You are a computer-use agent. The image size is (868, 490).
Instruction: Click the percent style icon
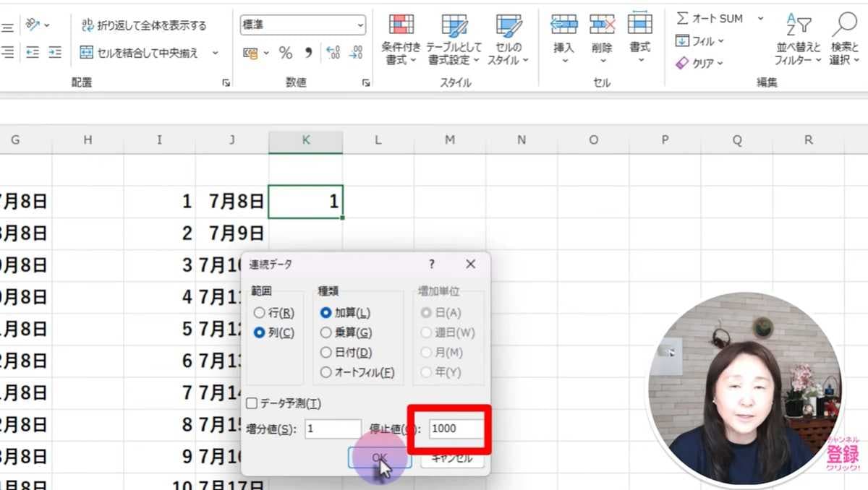click(286, 53)
